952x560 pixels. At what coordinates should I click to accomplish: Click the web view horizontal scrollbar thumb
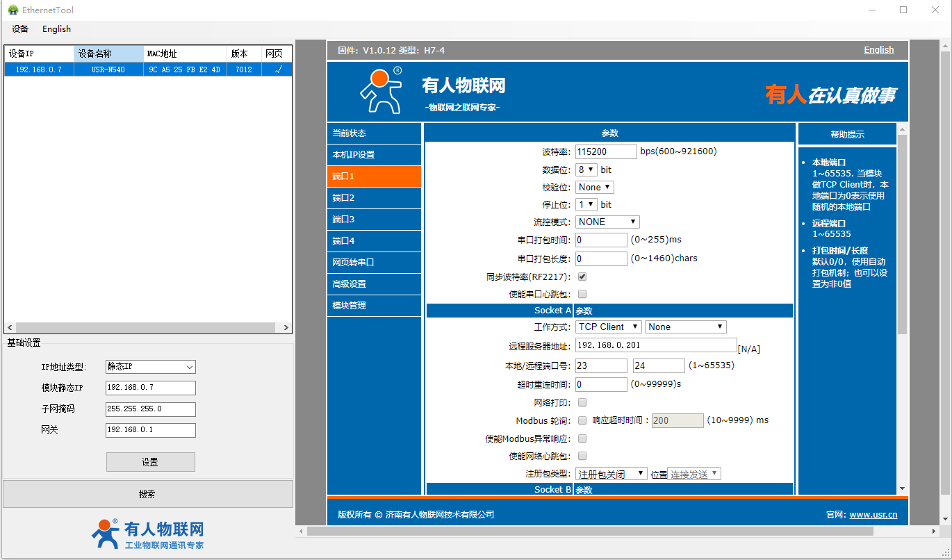[x=589, y=532]
